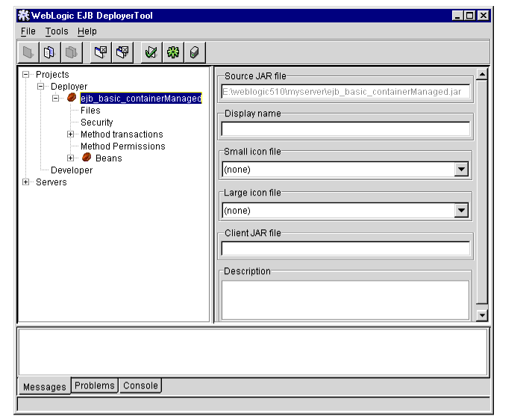
Task: Select the Method Permissions tree item
Action: (x=123, y=146)
